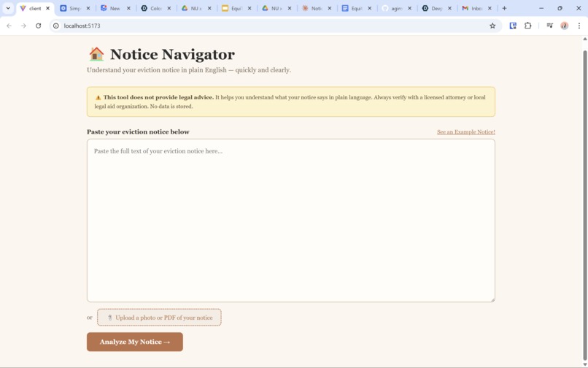Viewport: 588px width, 368px height.
Task: Go back to previous page
Action: coord(9,26)
